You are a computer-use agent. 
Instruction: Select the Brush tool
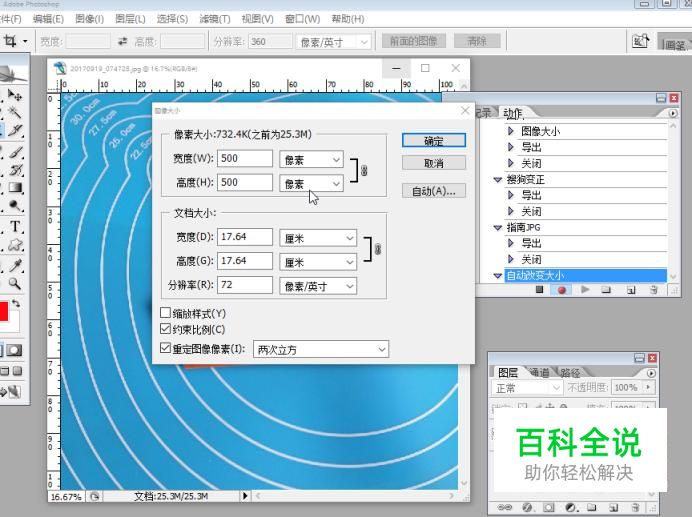[15, 151]
